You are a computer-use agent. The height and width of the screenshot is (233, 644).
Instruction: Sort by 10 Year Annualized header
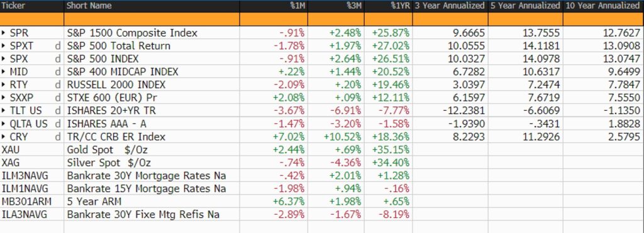tap(603, 6)
